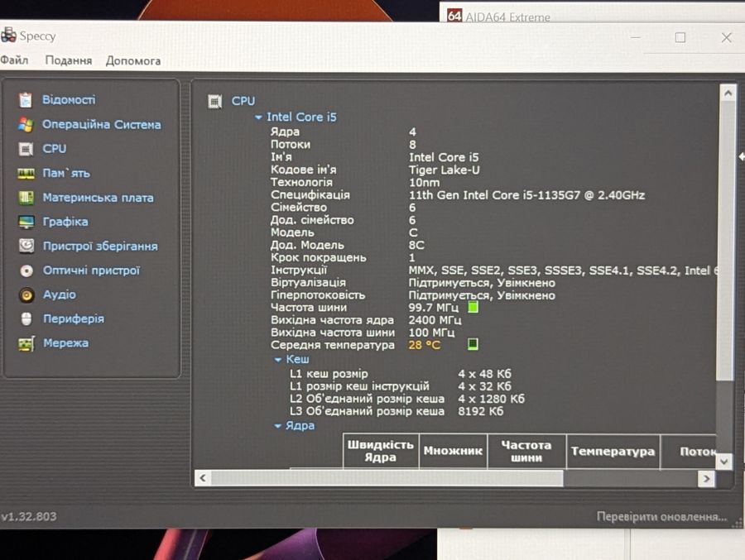The width and height of the screenshot is (745, 560).
Task: Collapse the Кеш section
Action: point(278,360)
